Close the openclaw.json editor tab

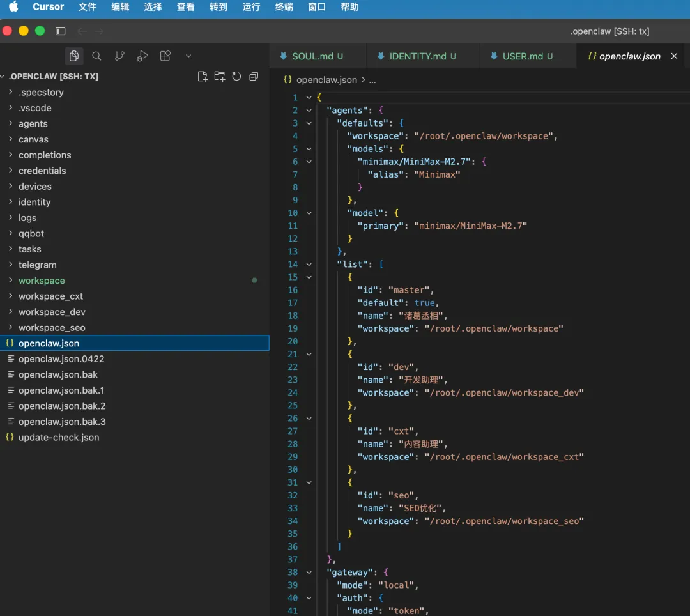pyautogui.click(x=674, y=56)
